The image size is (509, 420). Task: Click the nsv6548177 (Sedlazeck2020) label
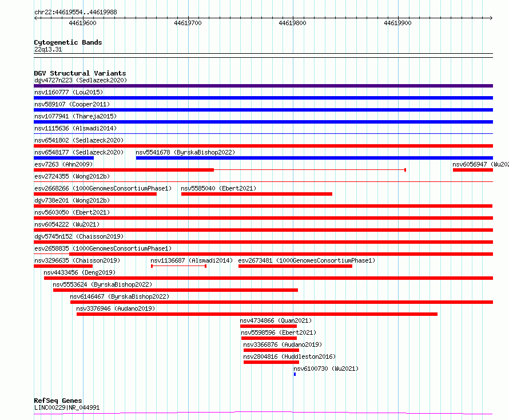79,152
